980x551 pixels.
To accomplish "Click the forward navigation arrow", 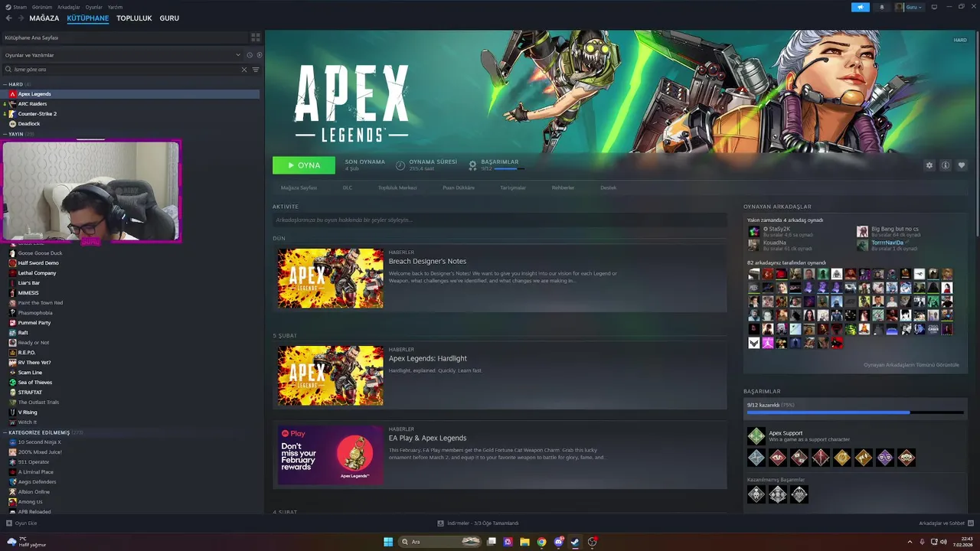I will click(x=20, y=18).
